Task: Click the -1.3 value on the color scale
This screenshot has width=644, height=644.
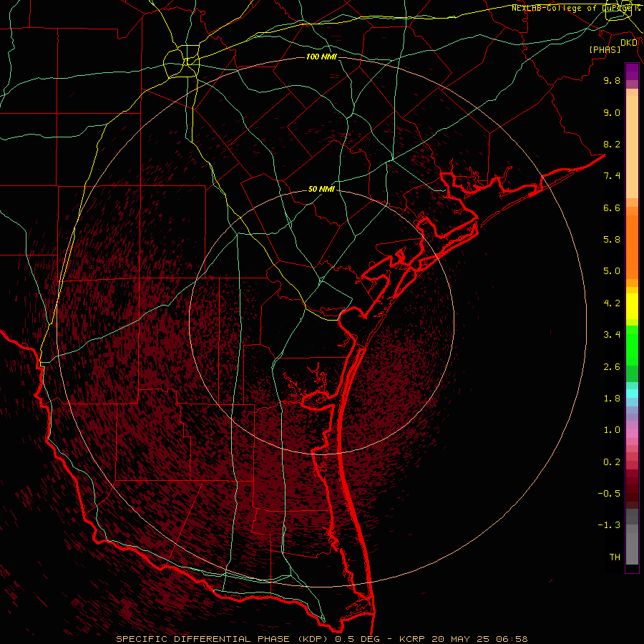Action: 609,525
